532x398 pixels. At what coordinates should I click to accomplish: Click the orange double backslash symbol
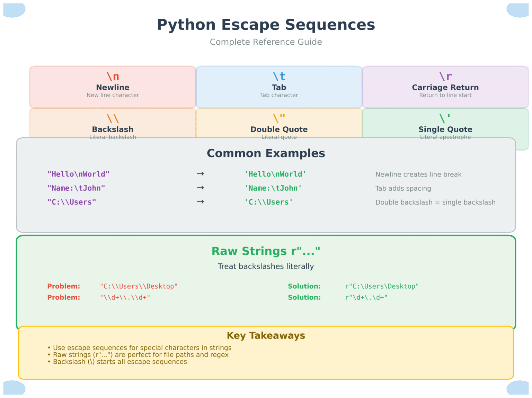(x=113, y=118)
